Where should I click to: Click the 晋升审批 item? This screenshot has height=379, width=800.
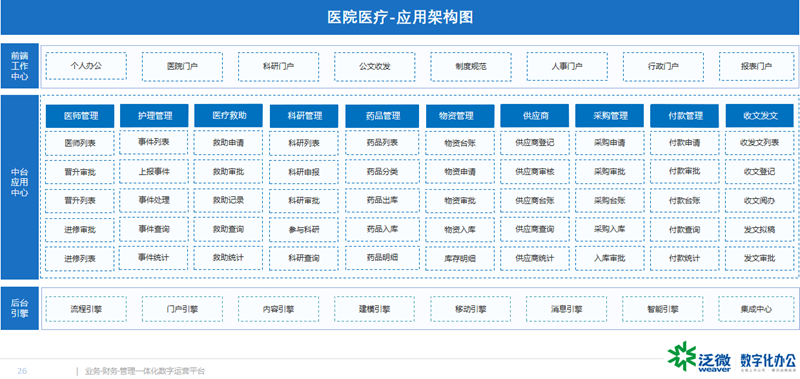click(x=80, y=172)
